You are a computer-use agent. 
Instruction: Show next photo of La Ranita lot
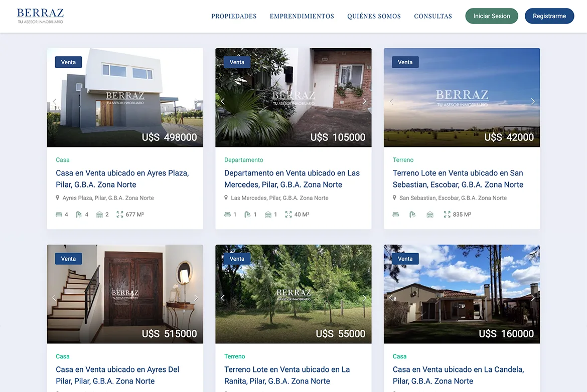[364, 298]
